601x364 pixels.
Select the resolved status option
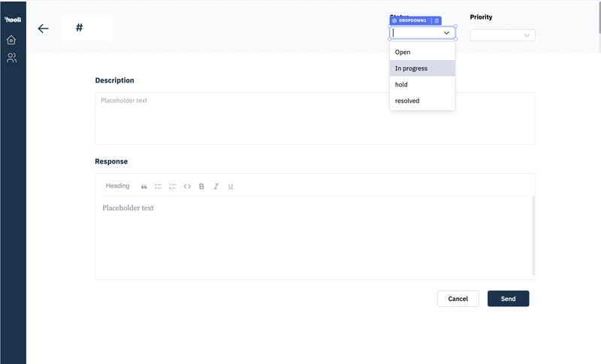pos(422,101)
